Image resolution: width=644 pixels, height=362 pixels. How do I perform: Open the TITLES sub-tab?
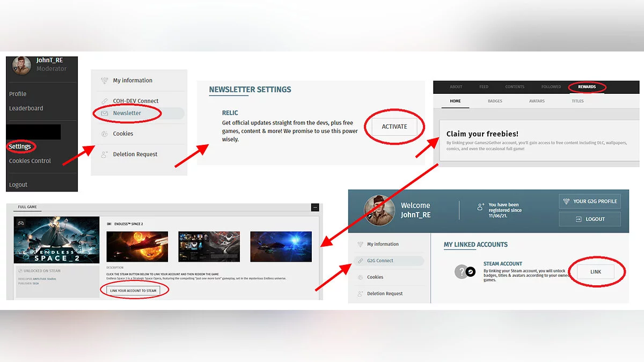pos(577,101)
